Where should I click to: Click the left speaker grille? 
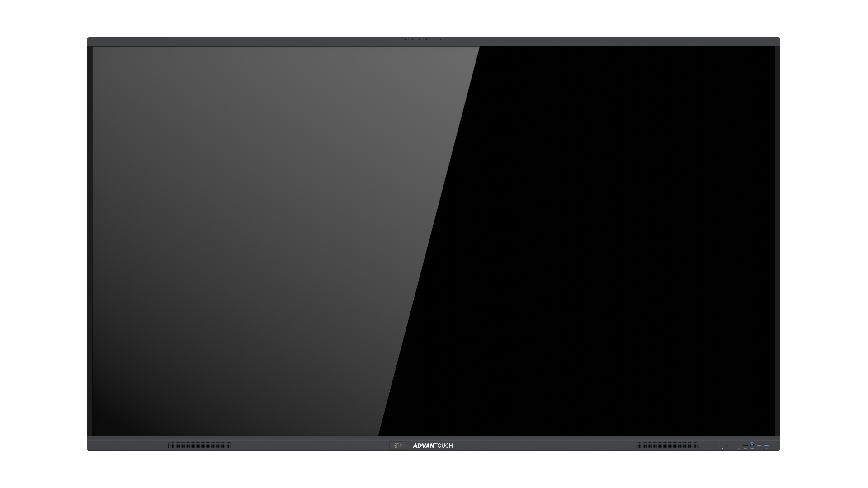tap(200, 446)
